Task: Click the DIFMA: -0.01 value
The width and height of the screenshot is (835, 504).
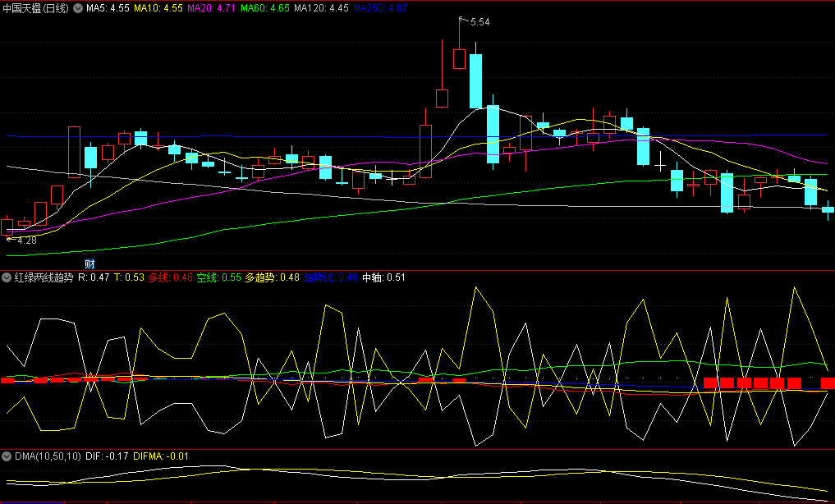Action: (x=161, y=456)
